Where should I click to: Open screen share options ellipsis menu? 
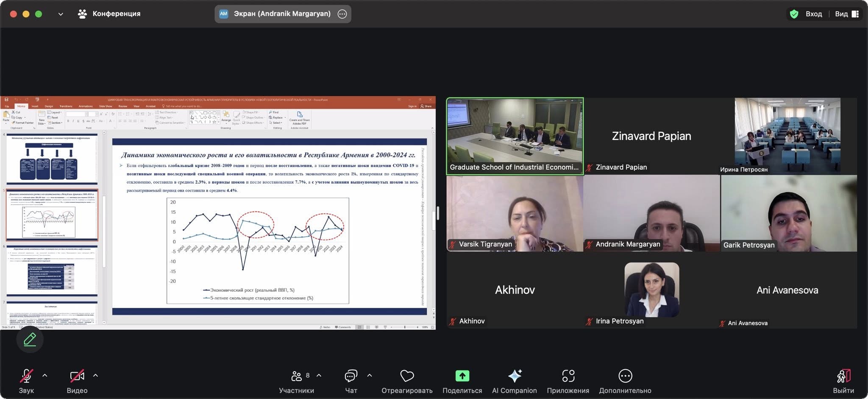pyautogui.click(x=342, y=14)
